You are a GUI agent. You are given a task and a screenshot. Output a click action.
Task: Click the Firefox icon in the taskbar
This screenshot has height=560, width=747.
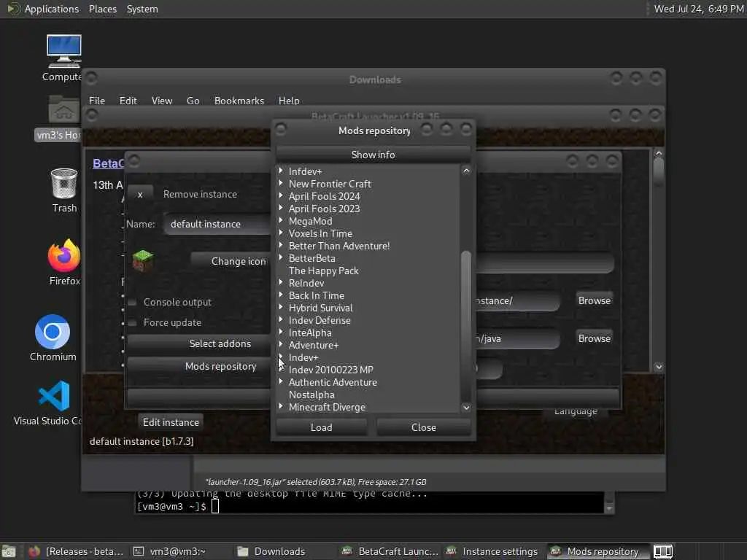tap(34, 551)
